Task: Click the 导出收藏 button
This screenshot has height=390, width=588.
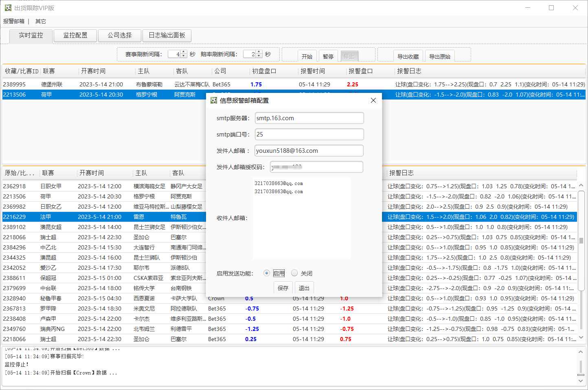Action: pyautogui.click(x=408, y=56)
